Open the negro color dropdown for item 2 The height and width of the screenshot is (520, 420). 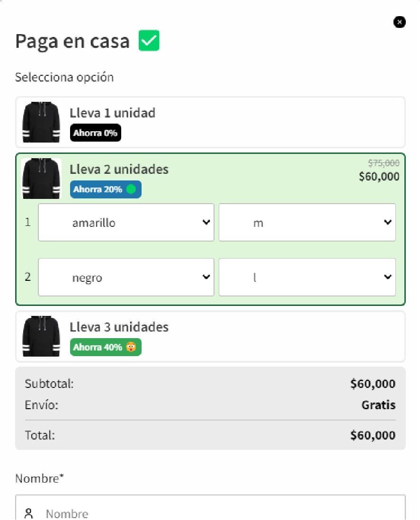click(126, 278)
